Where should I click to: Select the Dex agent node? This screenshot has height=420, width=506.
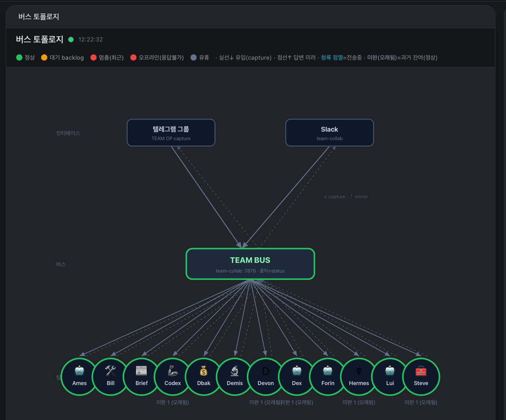[x=297, y=377]
